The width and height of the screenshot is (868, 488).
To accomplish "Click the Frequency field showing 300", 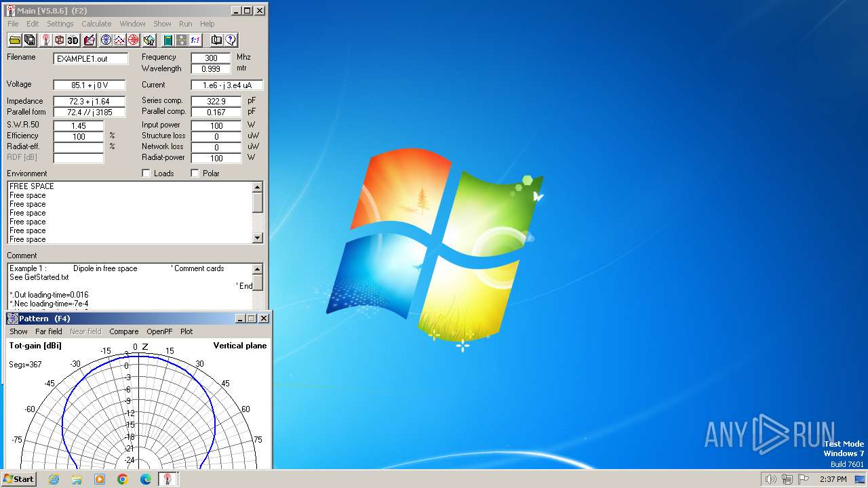I will pos(211,58).
